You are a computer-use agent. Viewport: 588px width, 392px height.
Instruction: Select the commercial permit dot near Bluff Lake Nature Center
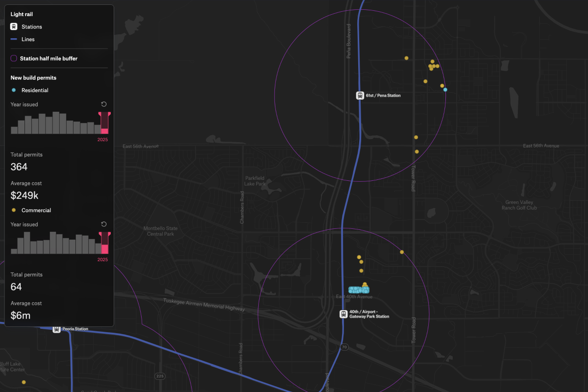[24, 382]
